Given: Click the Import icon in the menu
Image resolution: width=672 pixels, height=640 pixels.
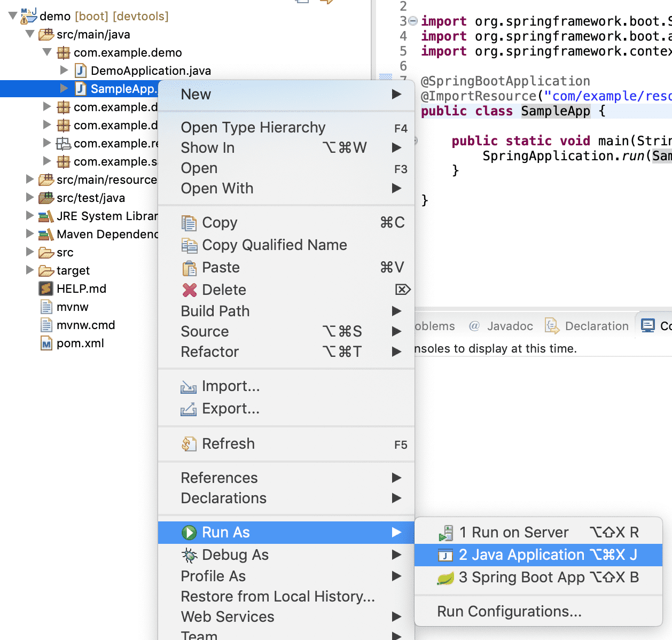Looking at the screenshot, I should pos(188,386).
